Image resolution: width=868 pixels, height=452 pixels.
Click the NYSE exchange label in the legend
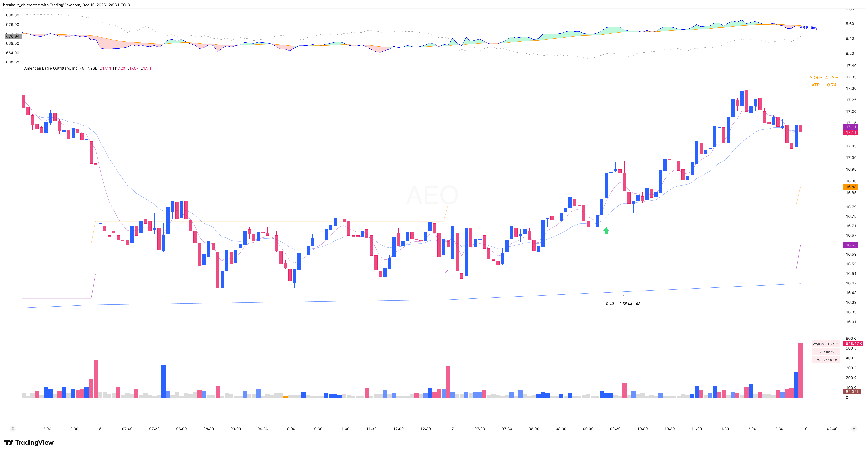click(92, 68)
